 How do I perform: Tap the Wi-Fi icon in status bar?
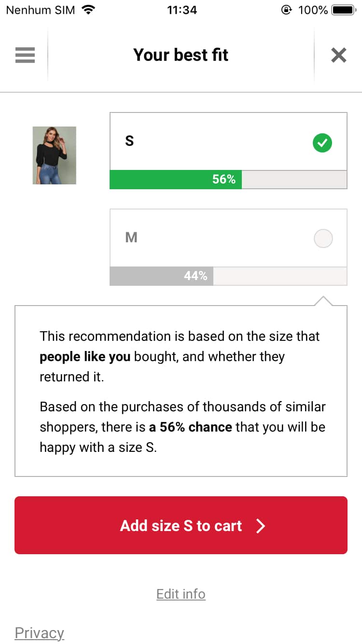[88, 10]
